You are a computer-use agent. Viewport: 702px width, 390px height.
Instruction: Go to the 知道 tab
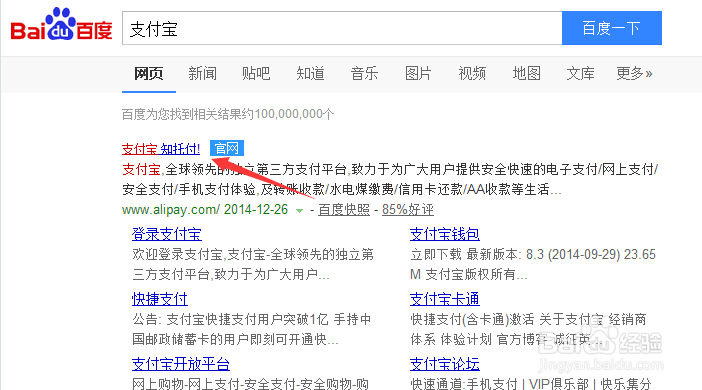310,73
